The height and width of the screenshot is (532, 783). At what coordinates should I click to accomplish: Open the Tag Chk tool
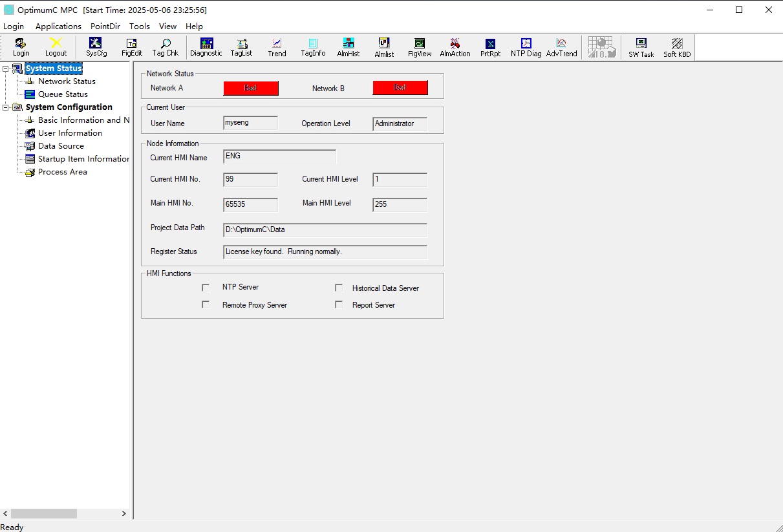coord(166,47)
